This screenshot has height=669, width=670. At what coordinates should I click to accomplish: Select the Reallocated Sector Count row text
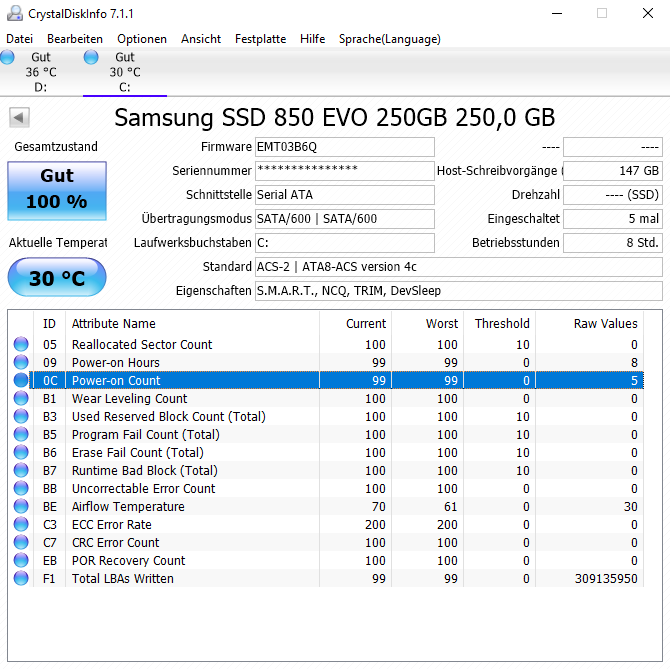coord(142,344)
